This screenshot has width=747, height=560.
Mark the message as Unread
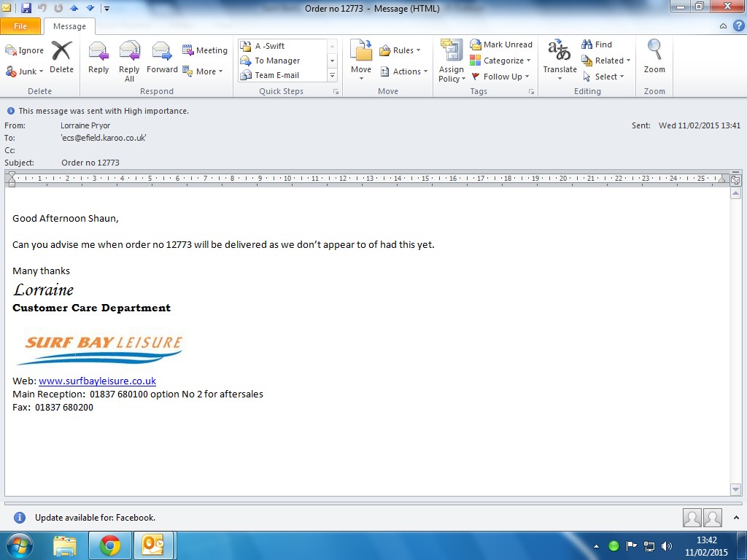500,44
